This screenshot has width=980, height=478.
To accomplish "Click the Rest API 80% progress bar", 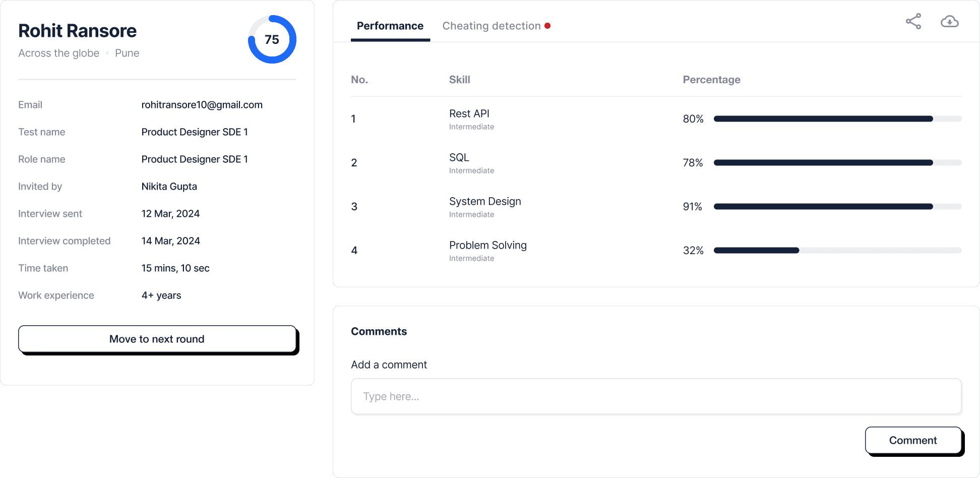I will coord(837,119).
